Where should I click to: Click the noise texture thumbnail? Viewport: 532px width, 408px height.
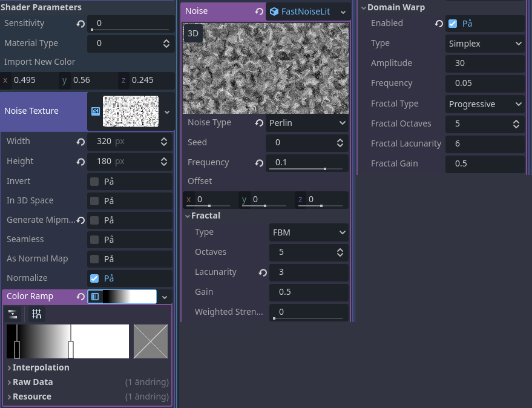tap(131, 111)
